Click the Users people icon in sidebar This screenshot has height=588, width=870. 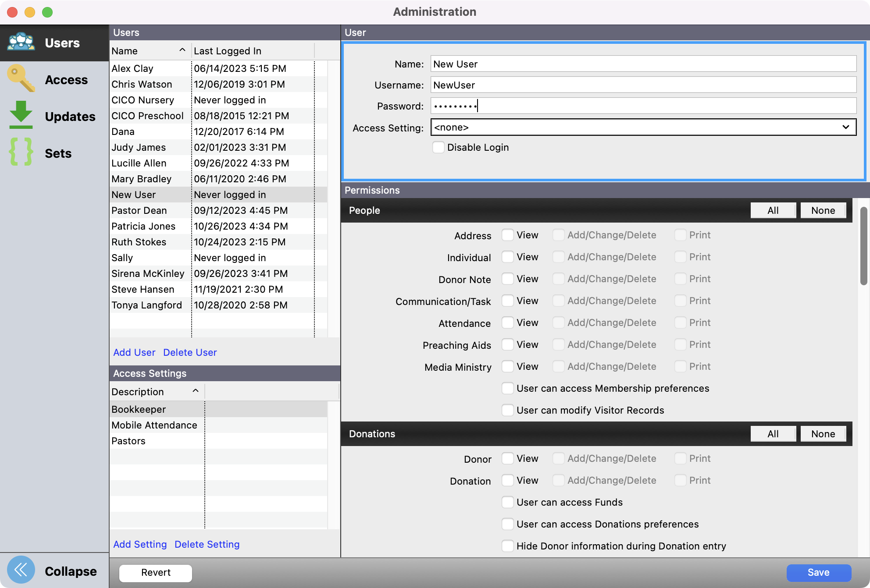tap(21, 43)
